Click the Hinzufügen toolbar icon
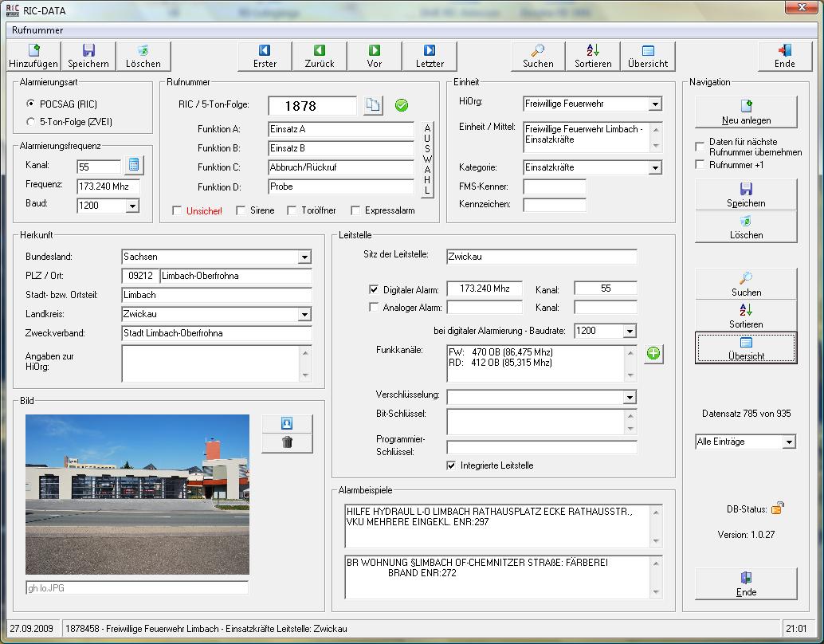This screenshot has width=824, height=644. point(33,56)
